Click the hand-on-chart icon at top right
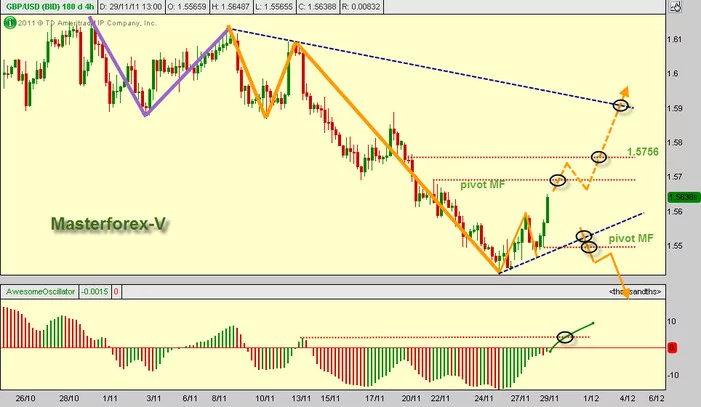701x407 pixels. [675, 6]
